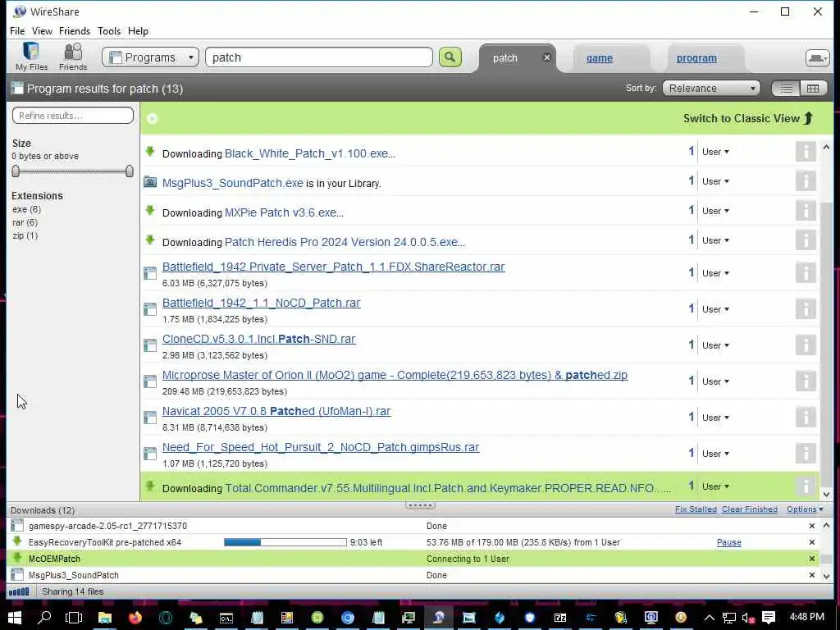Remove MsgPlus3_SoundPatch from downloads list
This screenshot has width=840, height=630.
(811, 575)
